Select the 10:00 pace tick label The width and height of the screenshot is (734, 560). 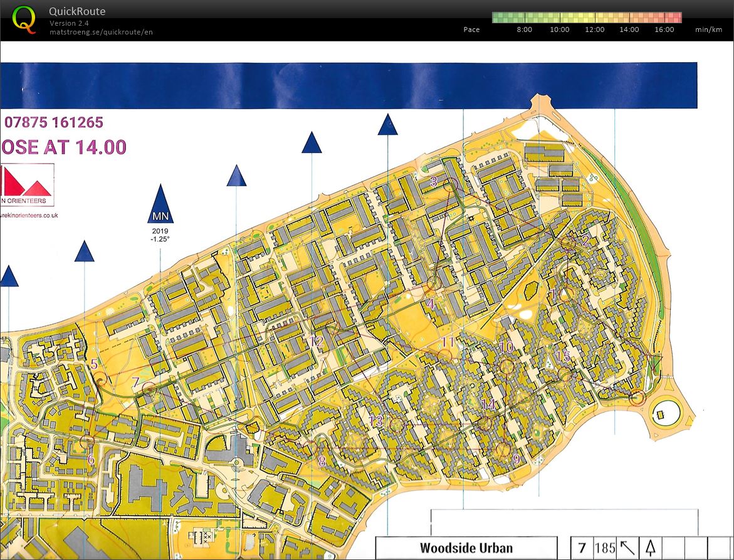pyautogui.click(x=559, y=29)
